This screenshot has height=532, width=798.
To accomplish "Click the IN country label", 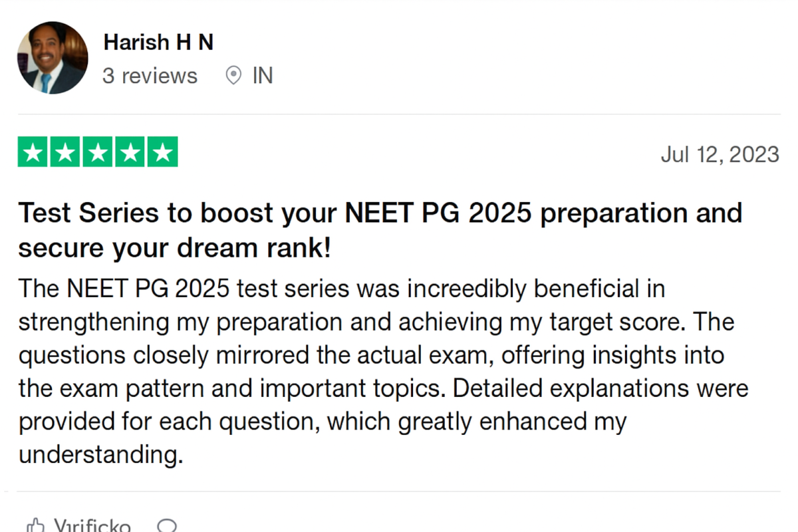I will click(x=263, y=76).
